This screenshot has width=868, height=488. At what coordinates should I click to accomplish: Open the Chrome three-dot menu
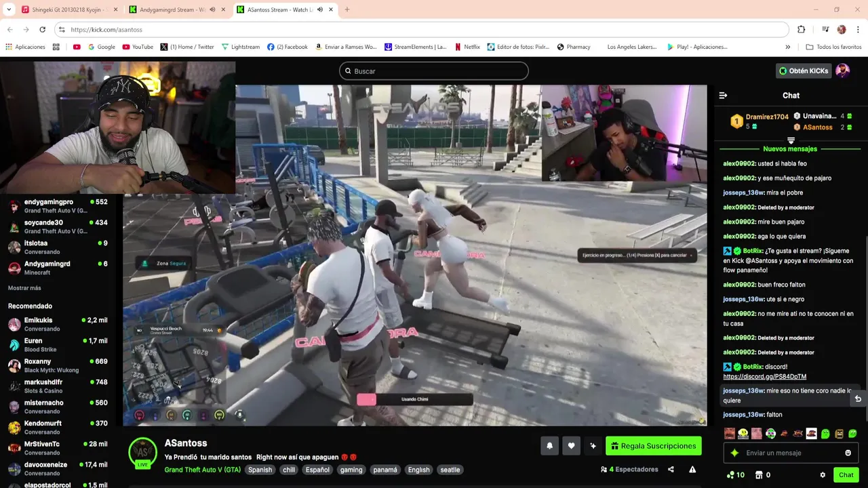(x=858, y=30)
